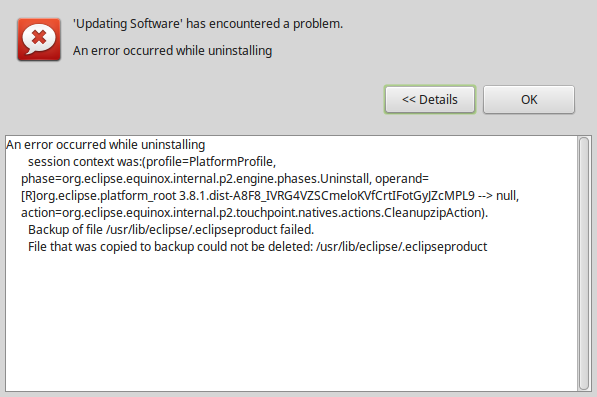The width and height of the screenshot is (597, 397).
Task: Click the empty area of the details text box
Action: point(291,324)
